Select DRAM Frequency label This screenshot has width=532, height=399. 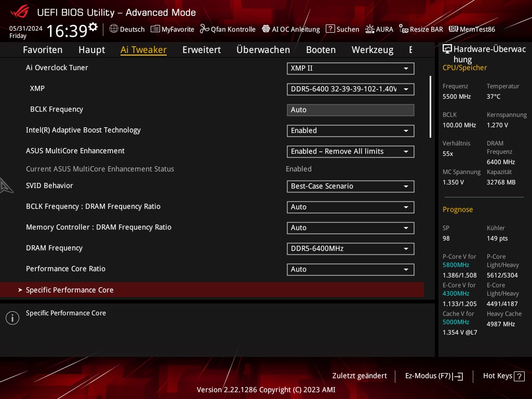[54, 248]
